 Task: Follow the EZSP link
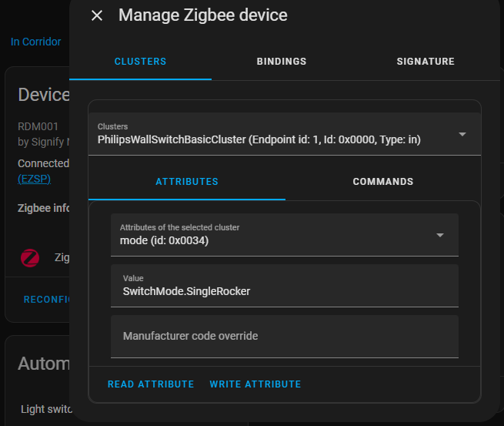(32, 178)
